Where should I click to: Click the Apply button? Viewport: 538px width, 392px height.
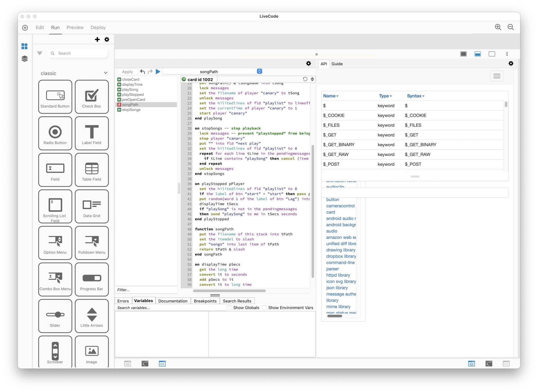tap(127, 72)
